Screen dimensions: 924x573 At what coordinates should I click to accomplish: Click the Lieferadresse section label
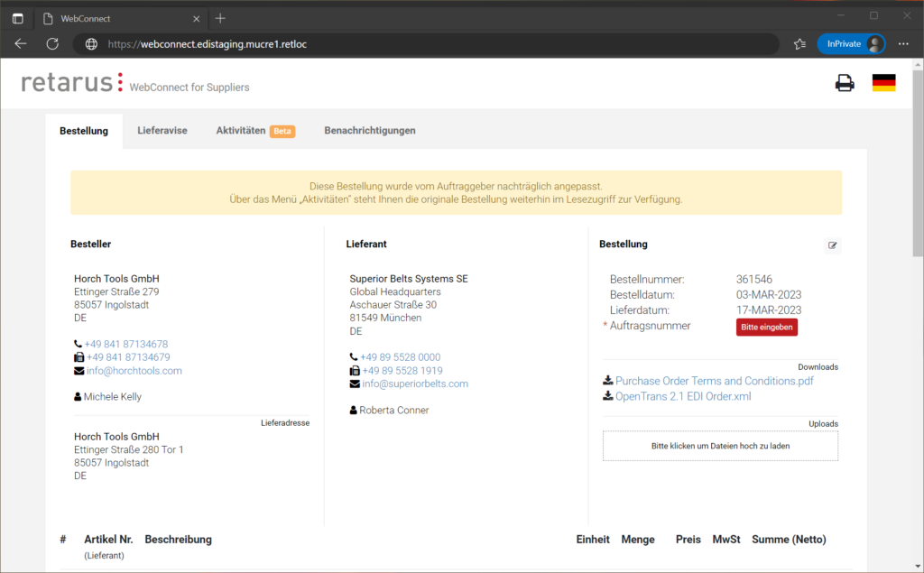(x=285, y=422)
